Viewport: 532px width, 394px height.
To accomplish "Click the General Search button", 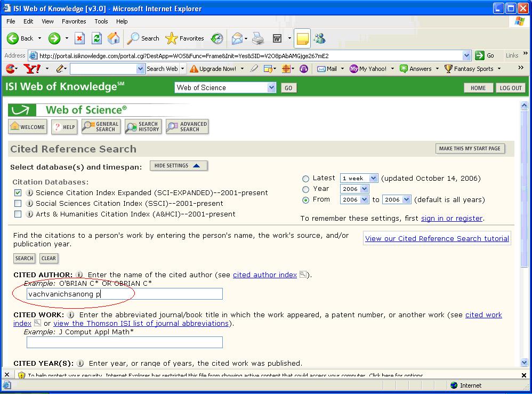I will tap(101, 126).
